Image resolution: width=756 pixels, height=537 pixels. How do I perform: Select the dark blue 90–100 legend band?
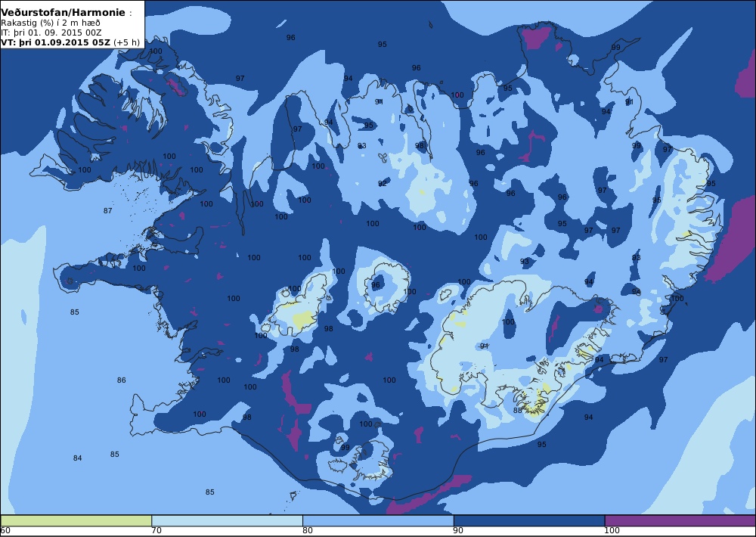pos(529,520)
